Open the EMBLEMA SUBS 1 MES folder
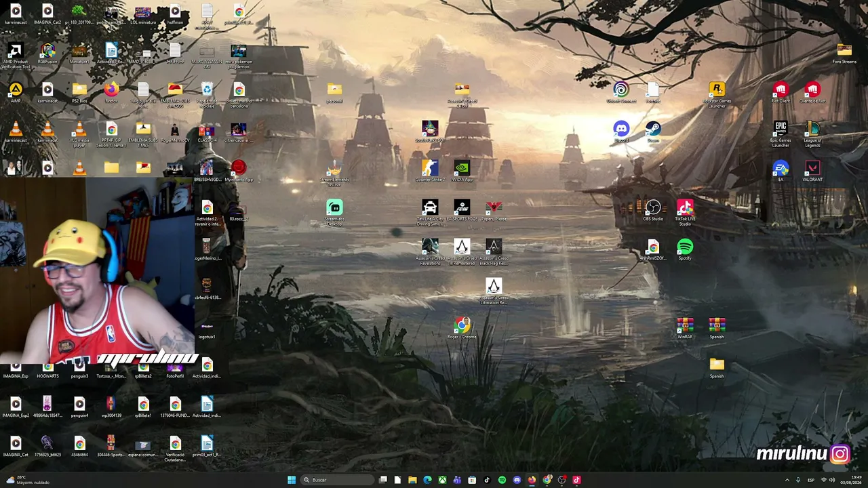Viewport: 868px width, 488px height. (x=143, y=135)
